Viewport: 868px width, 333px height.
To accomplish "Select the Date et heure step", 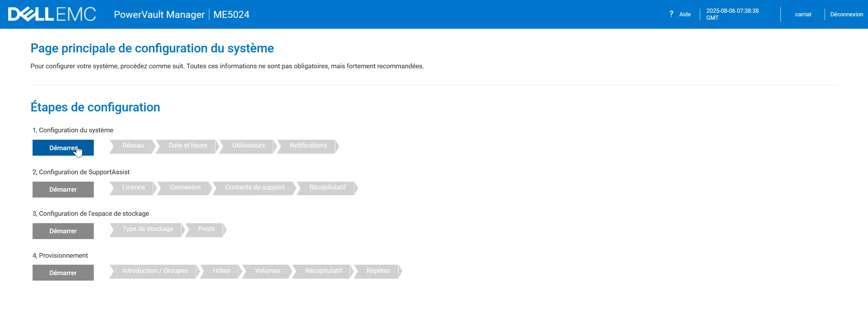I will point(188,146).
